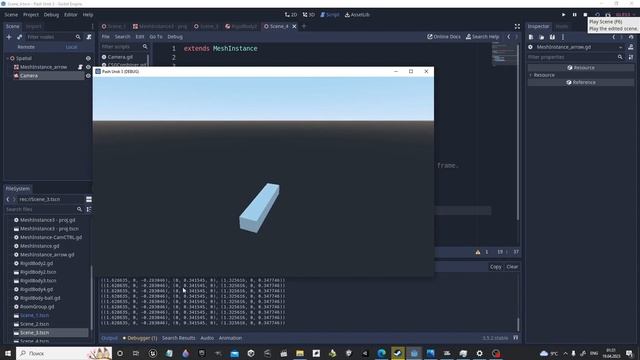Image resolution: width=640 pixels, height=360 pixels.
Task: Switch to the Node dock tab
Action: [x=562, y=27]
